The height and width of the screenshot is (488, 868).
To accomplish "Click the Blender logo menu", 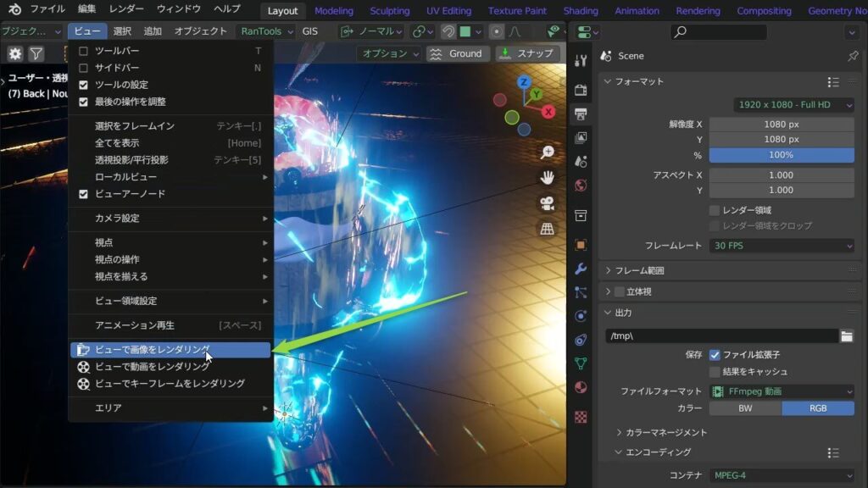I will 14,9.
